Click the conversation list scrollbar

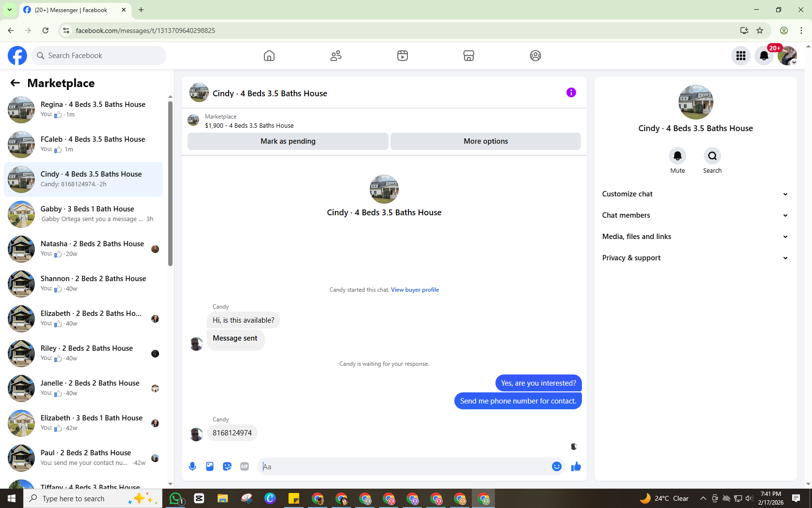tap(170, 183)
